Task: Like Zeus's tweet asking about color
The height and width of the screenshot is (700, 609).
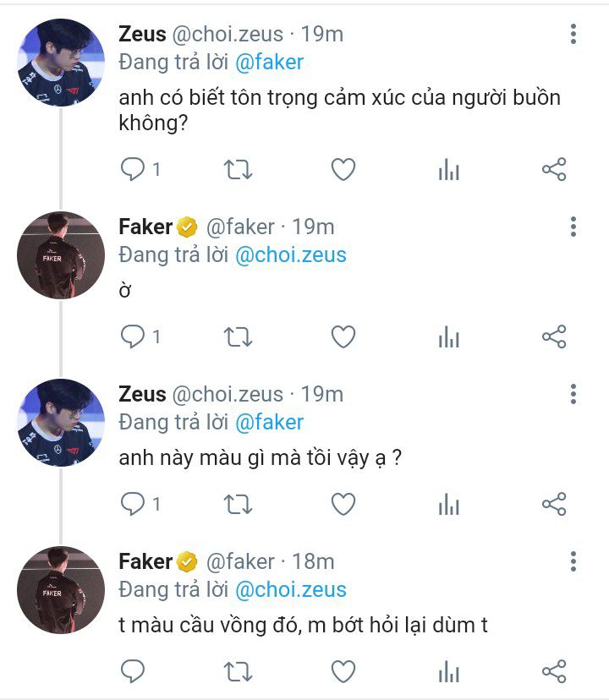Action: point(343,505)
